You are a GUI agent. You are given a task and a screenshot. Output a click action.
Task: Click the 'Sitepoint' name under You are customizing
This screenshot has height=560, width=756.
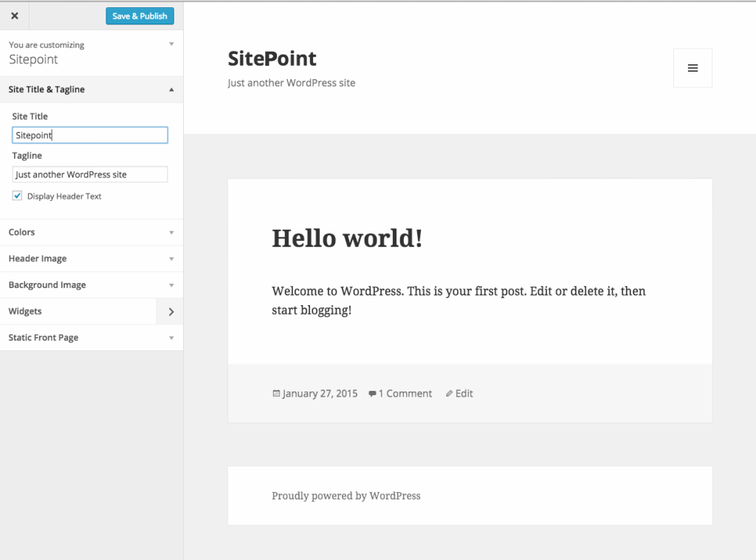(x=33, y=59)
